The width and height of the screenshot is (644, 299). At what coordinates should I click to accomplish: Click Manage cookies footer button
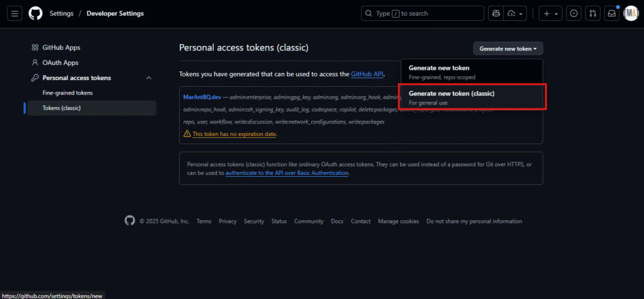click(x=398, y=222)
